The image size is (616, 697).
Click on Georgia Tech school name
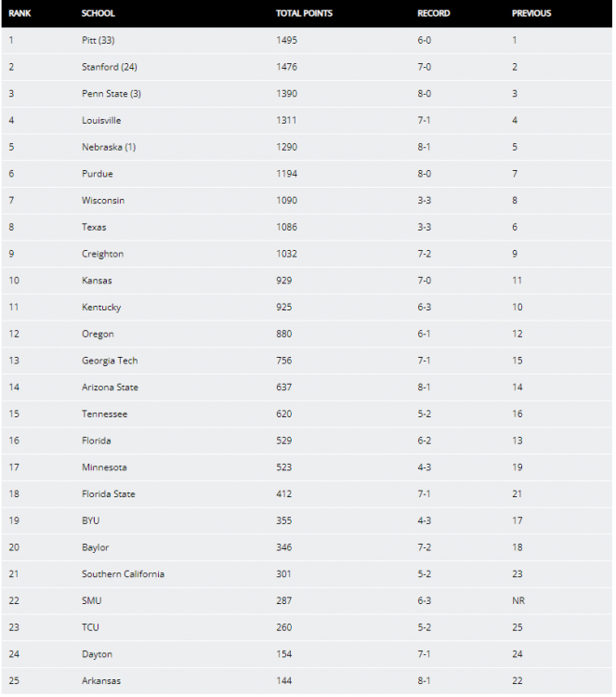pyautogui.click(x=110, y=361)
